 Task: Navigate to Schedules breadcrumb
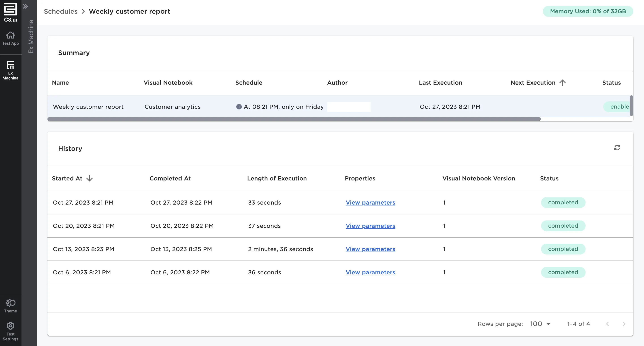pyautogui.click(x=60, y=11)
